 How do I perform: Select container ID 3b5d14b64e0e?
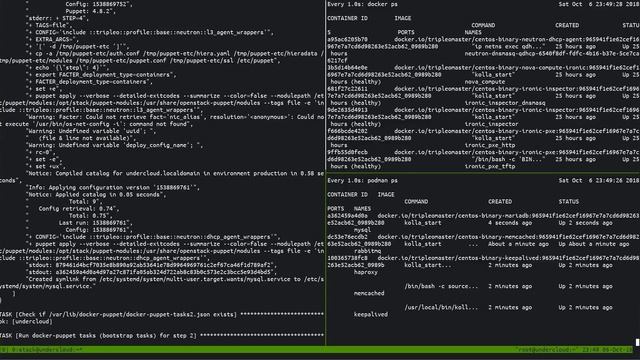pyautogui.click(x=347, y=68)
